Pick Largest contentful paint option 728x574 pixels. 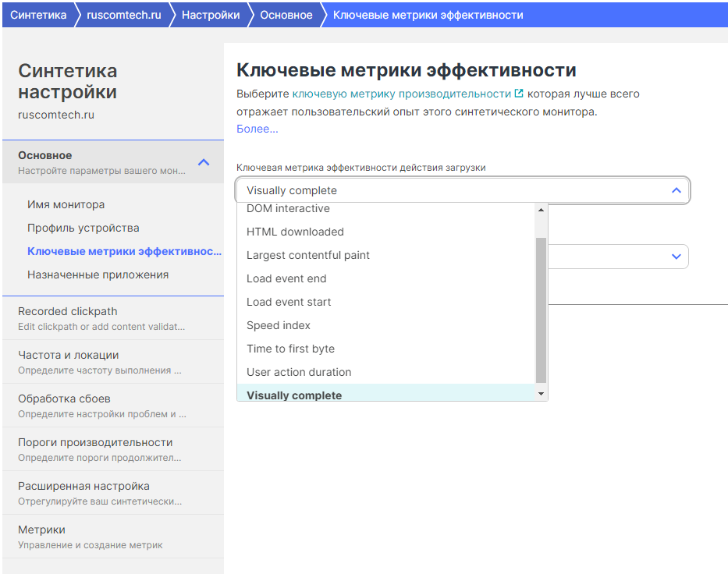click(307, 255)
